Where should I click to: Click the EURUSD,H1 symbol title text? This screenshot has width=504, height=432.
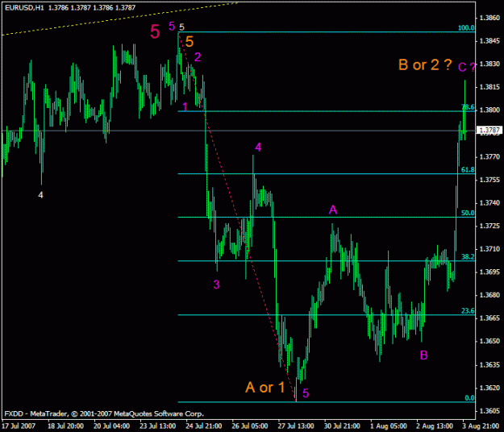click(x=24, y=7)
